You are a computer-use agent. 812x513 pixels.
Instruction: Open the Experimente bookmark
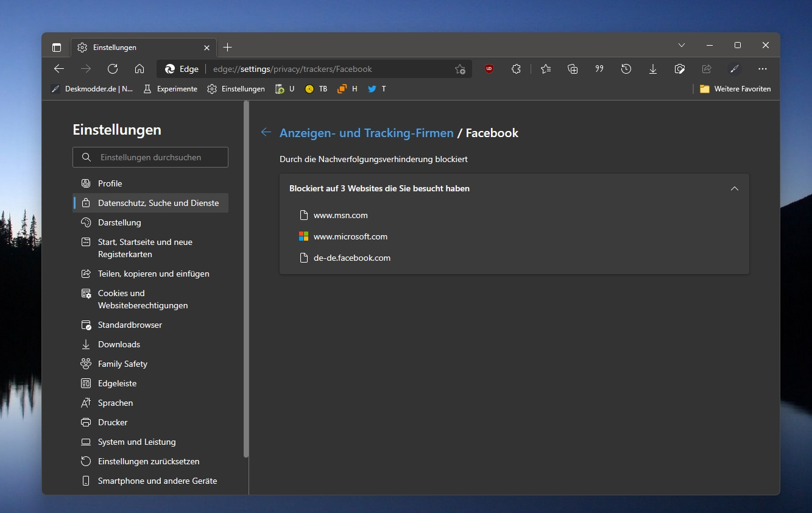point(170,89)
